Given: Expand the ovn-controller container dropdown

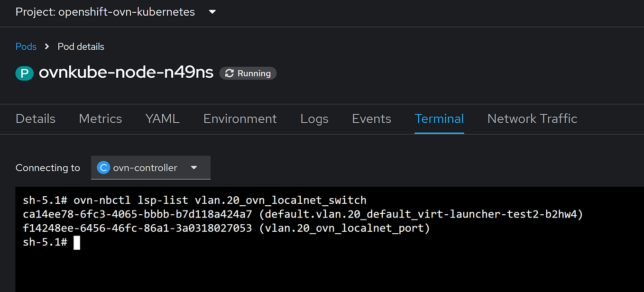Looking at the screenshot, I should pos(194,167).
